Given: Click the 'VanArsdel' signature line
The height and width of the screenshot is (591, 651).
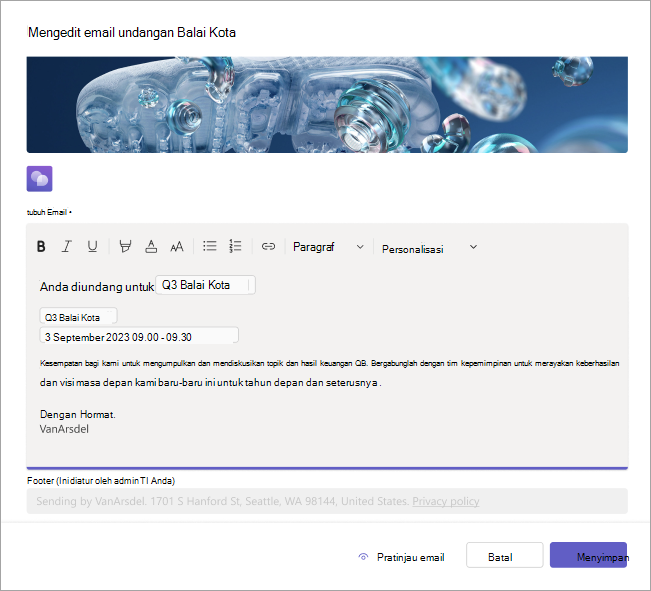Looking at the screenshot, I should [x=64, y=429].
